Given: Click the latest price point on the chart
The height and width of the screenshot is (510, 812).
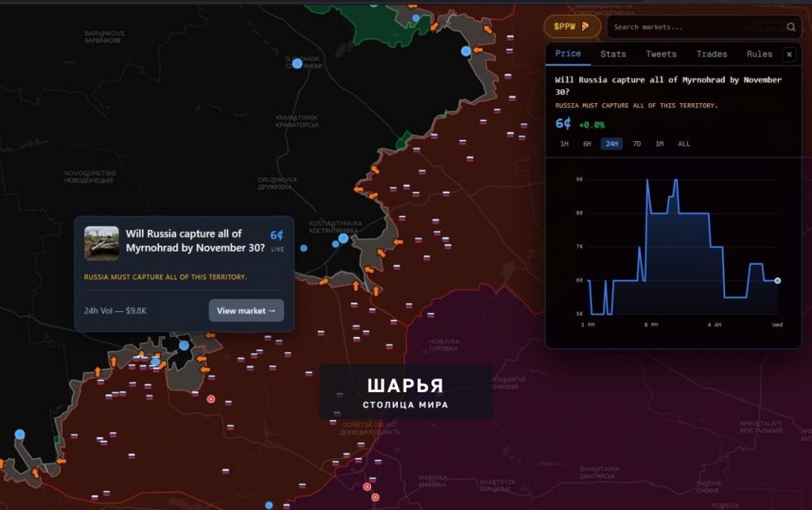Looking at the screenshot, I should [777, 281].
